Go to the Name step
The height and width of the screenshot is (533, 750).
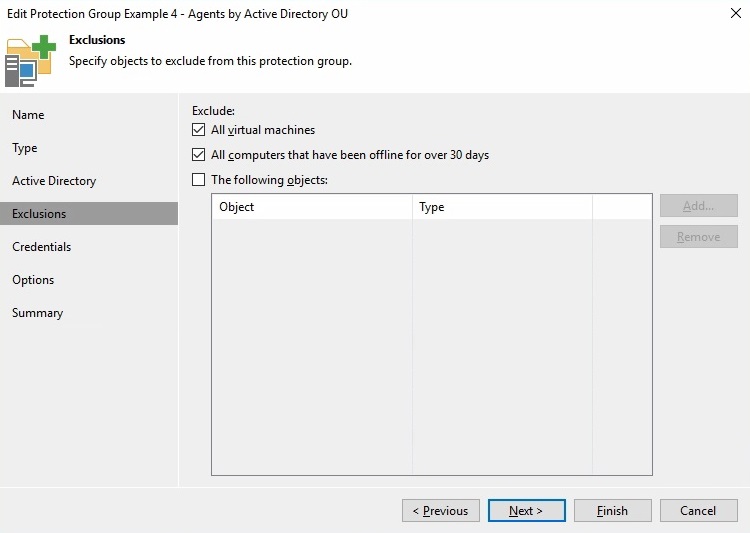pyautogui.click(x=28, y=115)
